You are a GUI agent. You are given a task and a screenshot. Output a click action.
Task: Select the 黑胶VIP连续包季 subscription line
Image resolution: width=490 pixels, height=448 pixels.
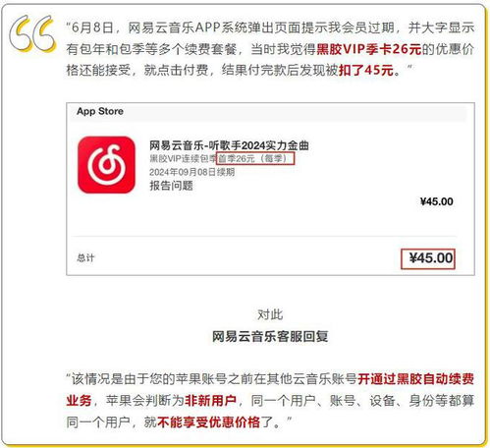pyautogui.click(x=183, y=159)
